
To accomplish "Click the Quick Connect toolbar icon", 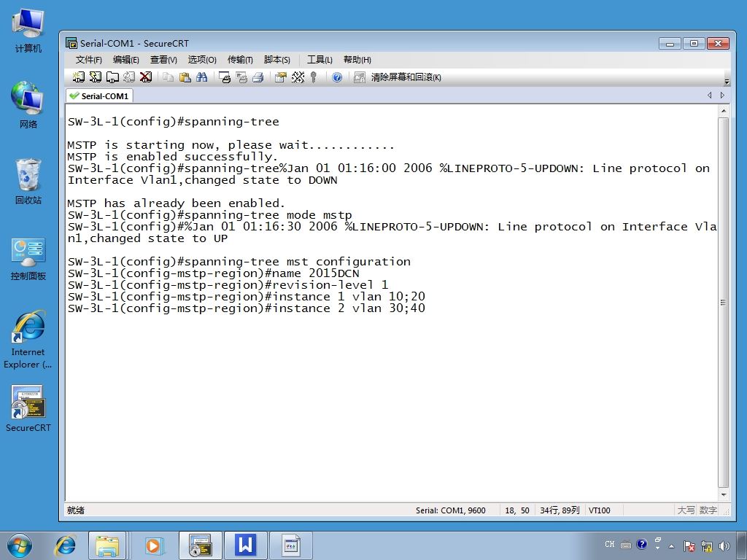I will pyautogui.click(x=96, y=77).
